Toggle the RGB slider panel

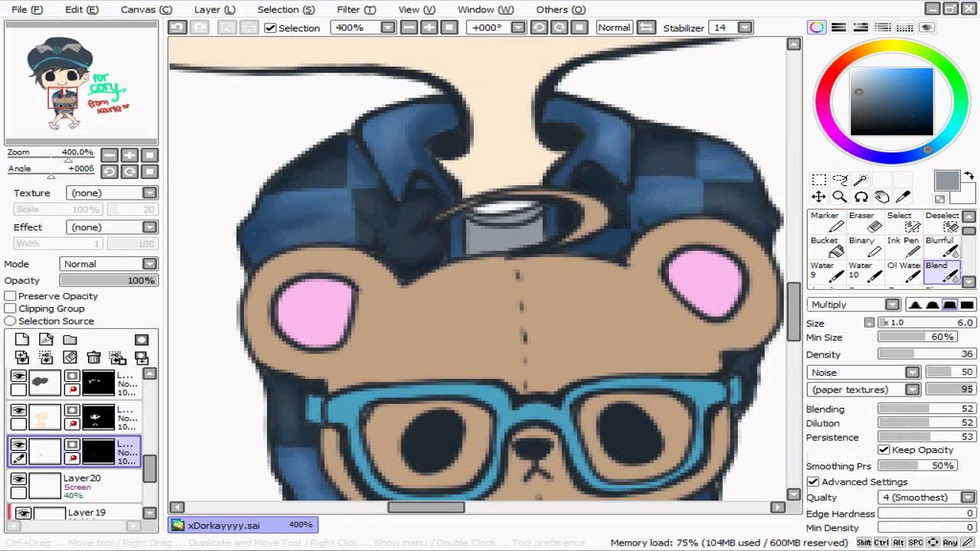pos(838,28)
